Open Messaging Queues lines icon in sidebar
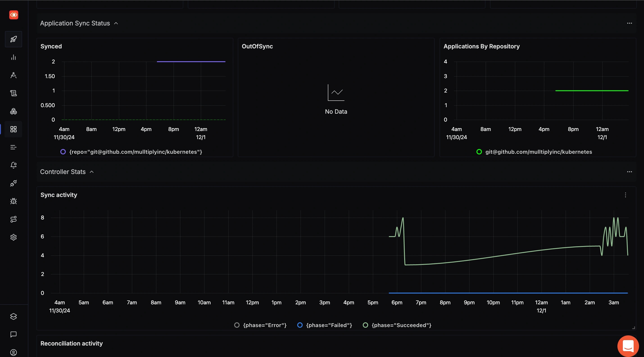Viewport: 644px width, 357px height. pos(14,147)
